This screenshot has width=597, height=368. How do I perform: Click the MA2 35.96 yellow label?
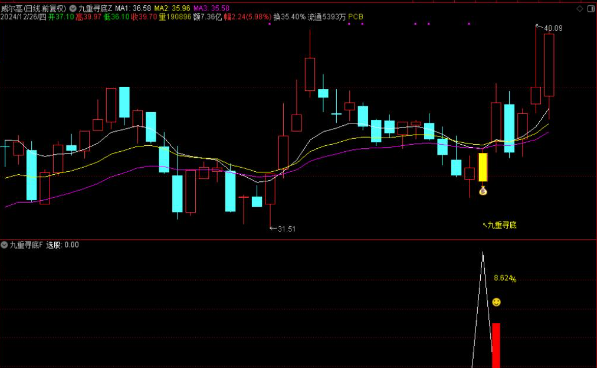click(172, 8)
